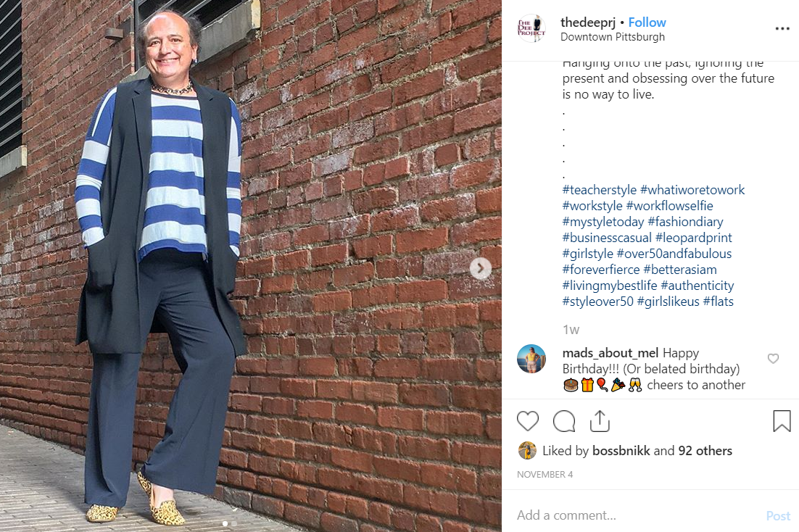Like the mads_about_mel comment heart
The image size is (799, 532).
(x=773, y=358)
